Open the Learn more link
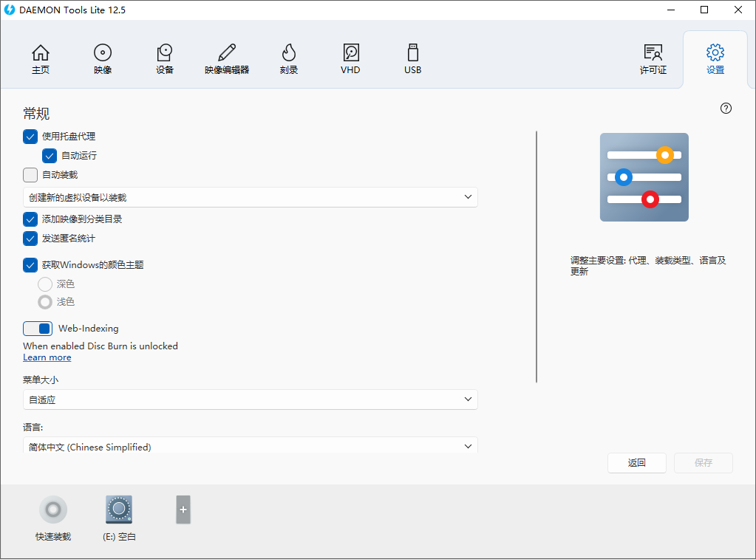The height and width of the screenshot is (559, 756). (x=47, y=357)
